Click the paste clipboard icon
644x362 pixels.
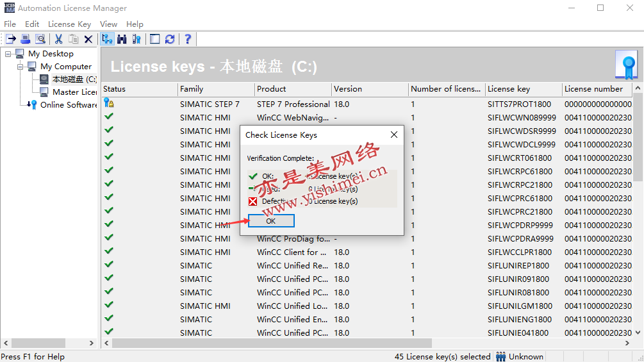(x=74, y=39)
